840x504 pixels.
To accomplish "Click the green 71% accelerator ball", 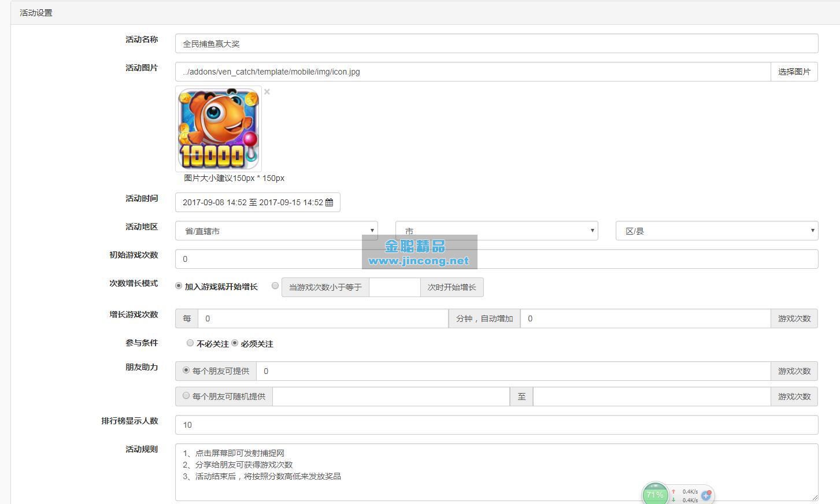I will point(655,494).
